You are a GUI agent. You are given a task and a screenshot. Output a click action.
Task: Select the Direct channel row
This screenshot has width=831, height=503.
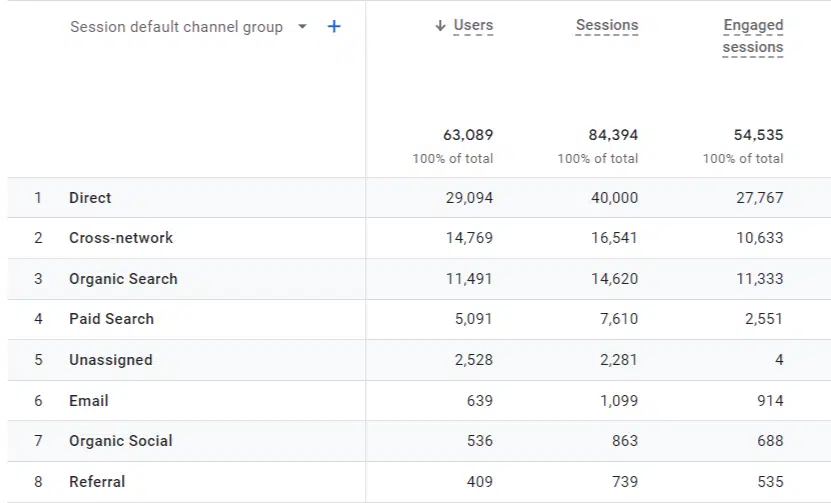[90, 198]
